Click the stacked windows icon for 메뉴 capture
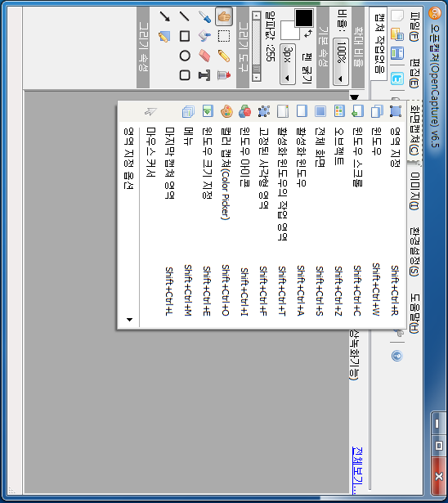The width and height of the screenshot is (448, 503). click(x=189, y=111)
